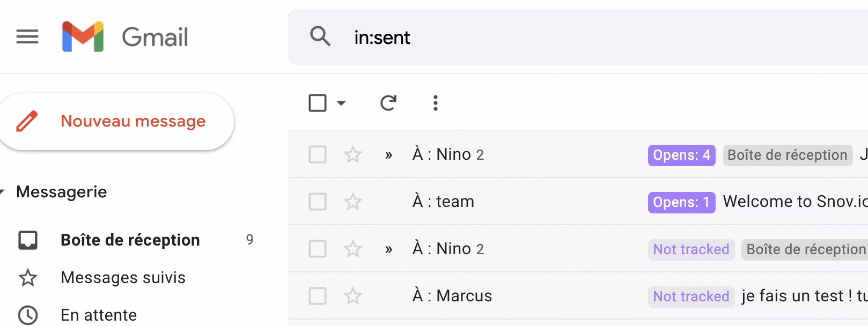Image resolution: width=868 pixels, height=326 pixels.
Task: Go to Messages suivis
Action: pyautogui.click(x=123, y=278)
